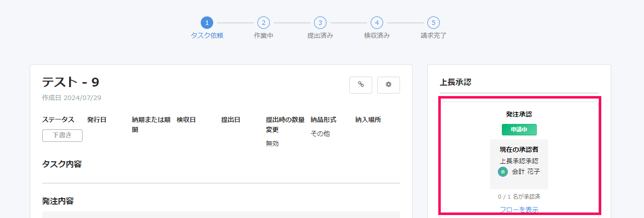Click the 納品形式 label

(323, 119)
